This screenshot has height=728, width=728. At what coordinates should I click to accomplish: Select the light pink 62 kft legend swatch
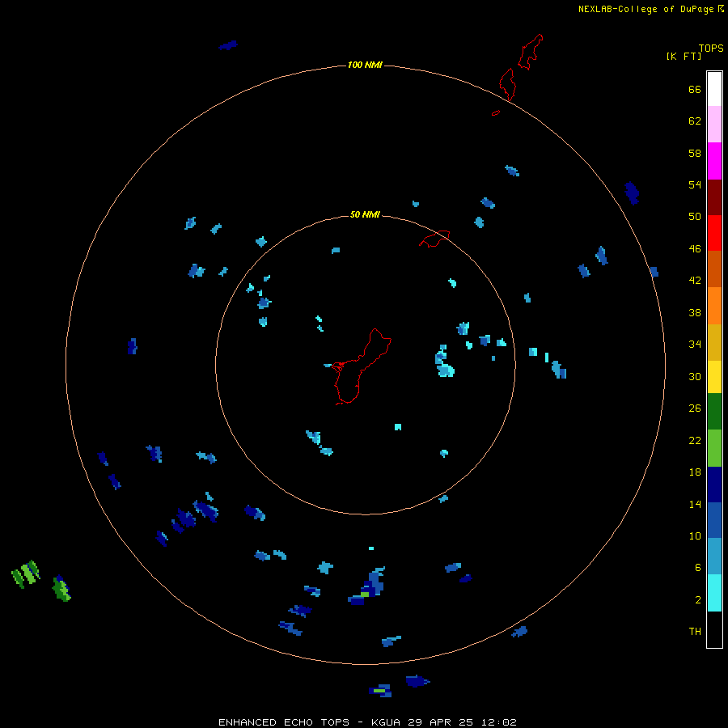pos(714,125)
